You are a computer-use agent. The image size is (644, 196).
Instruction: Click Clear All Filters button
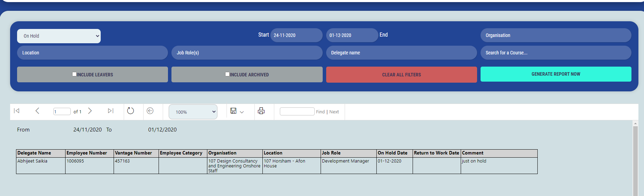point(401,75)
